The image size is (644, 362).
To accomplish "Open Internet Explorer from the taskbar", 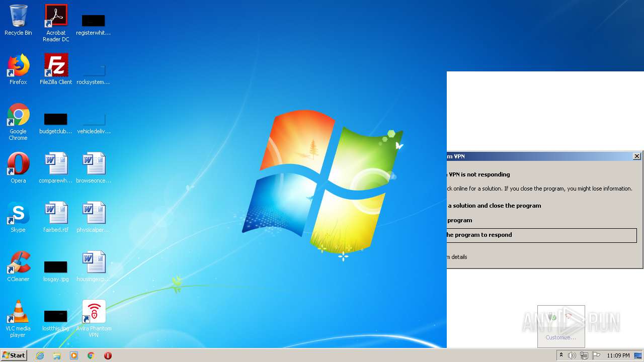I will coord(40,355).
